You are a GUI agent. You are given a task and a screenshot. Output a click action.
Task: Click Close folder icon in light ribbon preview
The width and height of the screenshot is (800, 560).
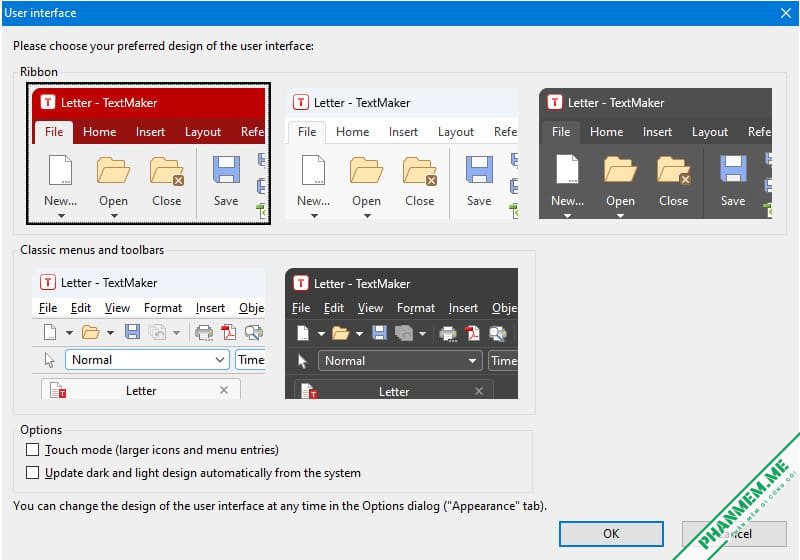[x=420, y=171]
